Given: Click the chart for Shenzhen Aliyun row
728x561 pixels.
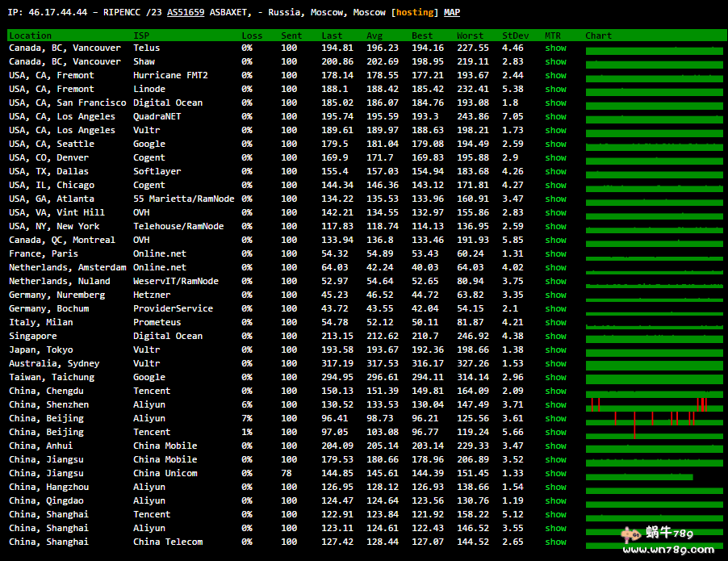Looking at the screenshot, I should coord(654,405).
